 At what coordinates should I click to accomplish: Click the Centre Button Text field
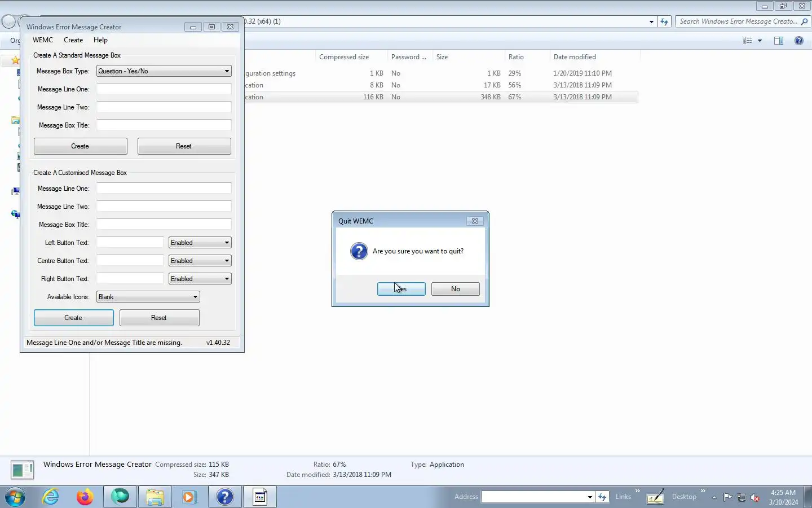click(x=130, y=261)
